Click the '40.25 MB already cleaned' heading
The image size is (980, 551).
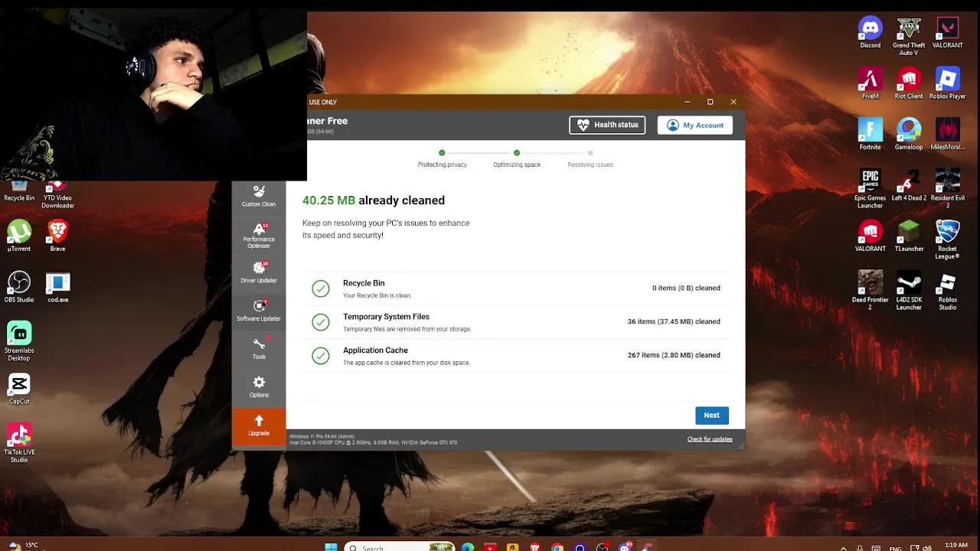tap(374, 201)
